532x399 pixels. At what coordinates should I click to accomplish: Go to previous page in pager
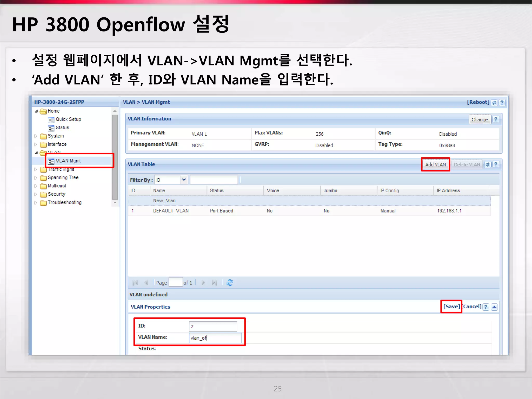(146, 283)
